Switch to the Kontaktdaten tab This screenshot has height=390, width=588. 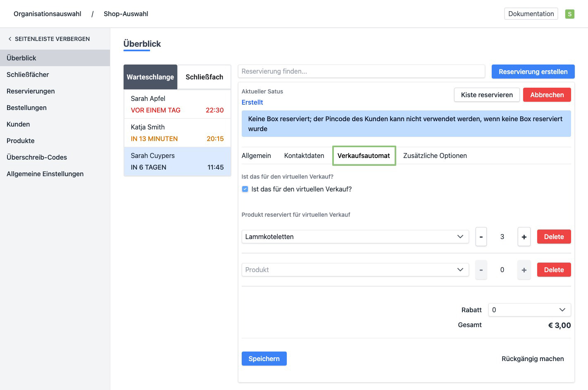click(304, 156)
